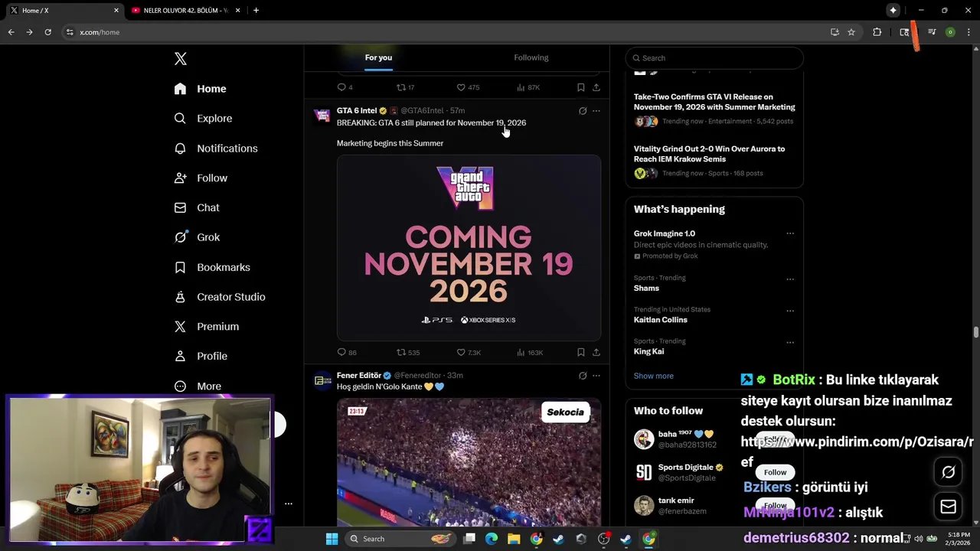Viewport: 980px width, 551px height.
Task: Open the Premium page
Action: pos(207,327)
